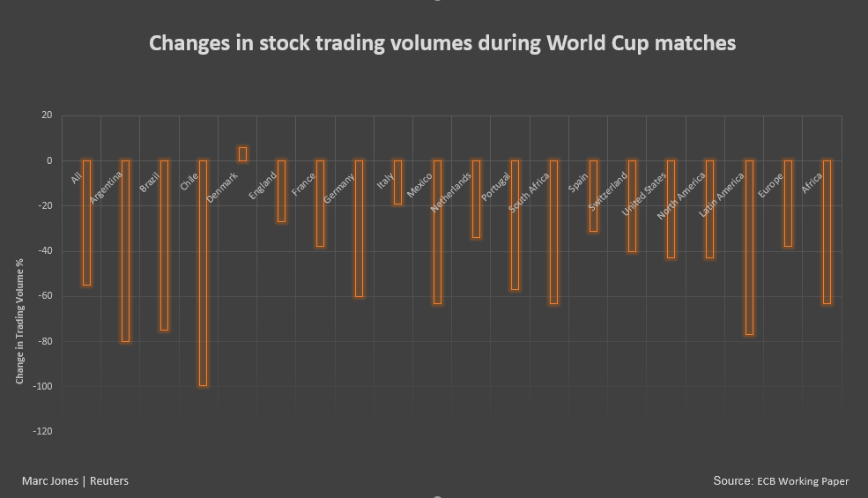Select the Africa bar

pos(827,232)
